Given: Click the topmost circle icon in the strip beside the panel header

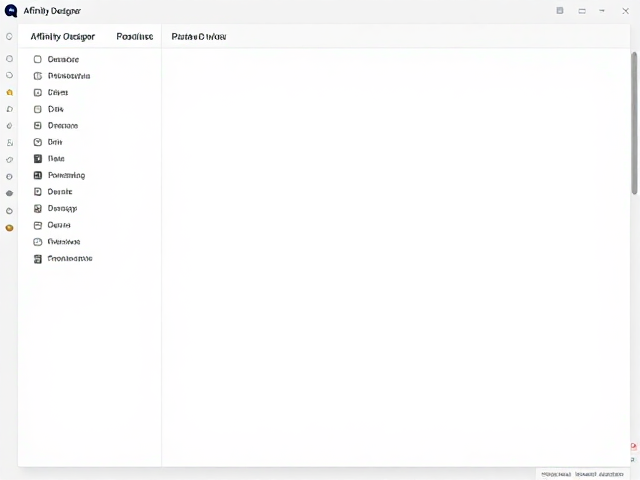Looking at the screenshot, I should tap(9, 37).
